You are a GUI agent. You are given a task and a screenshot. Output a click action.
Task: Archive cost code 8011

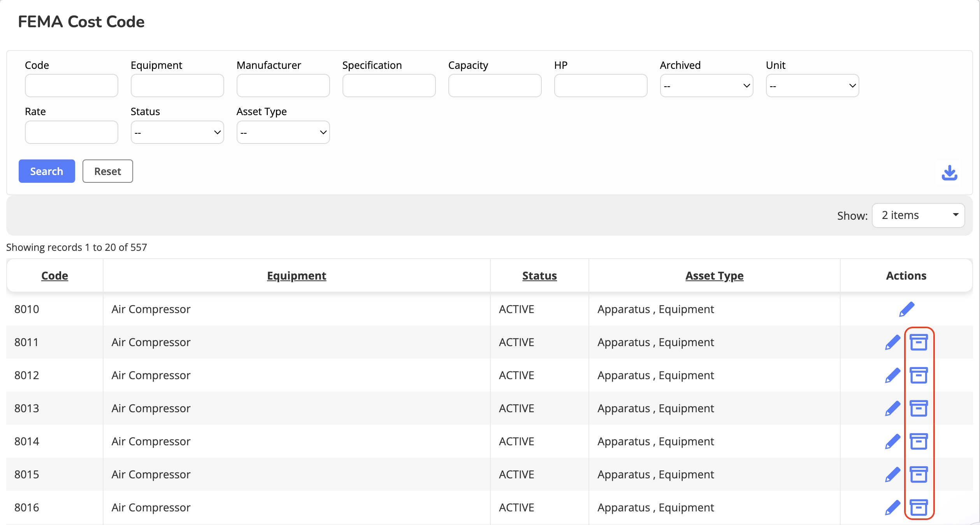919,342
